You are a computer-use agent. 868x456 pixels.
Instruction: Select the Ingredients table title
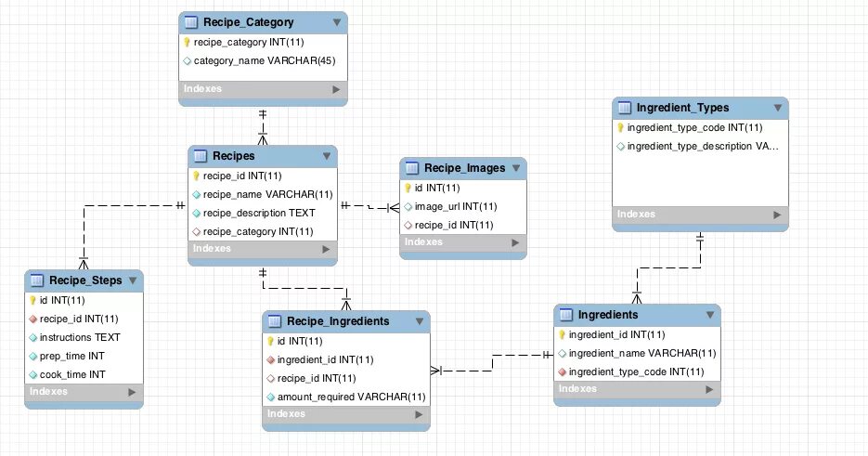point(608,315)
